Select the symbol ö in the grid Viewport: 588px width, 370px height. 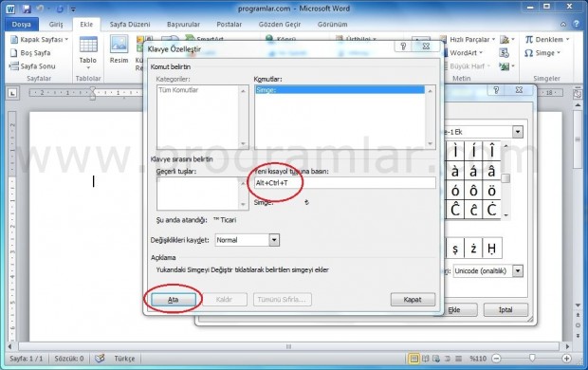pyautogui.click(x=491, y=191)
